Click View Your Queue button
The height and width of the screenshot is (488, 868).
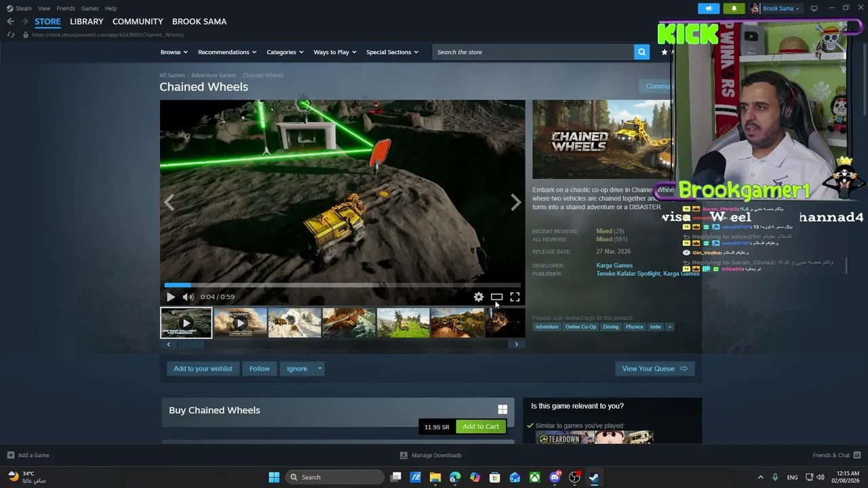coord(654,369)
